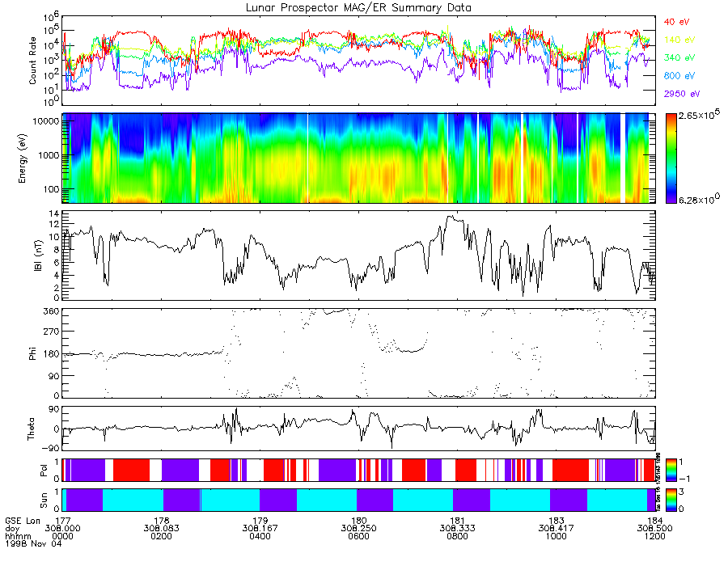The image size is (728, 566).
Task: Click the GSE Lon value '180'
Action: pyautogui.click(x=358, y=521)
